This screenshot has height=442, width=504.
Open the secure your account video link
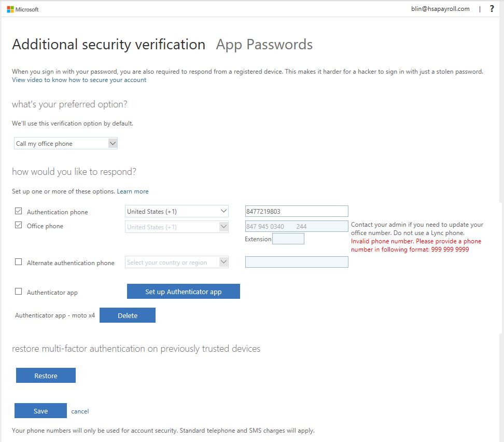click(79, 80)
